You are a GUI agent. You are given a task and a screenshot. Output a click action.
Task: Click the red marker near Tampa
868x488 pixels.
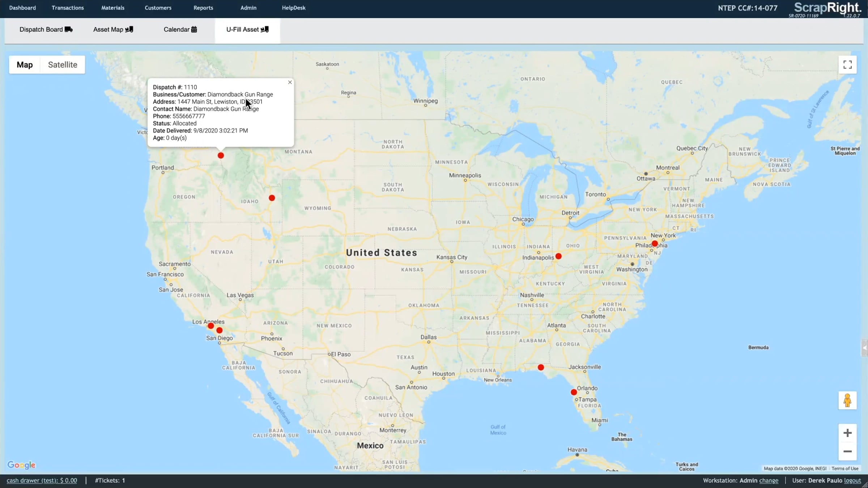pyautogui.click(x=574, y=392)
